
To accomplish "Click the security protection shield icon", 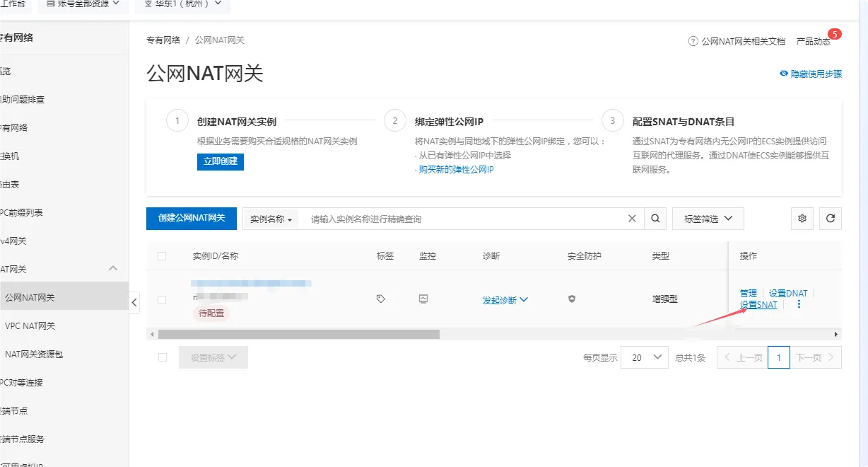I will tap(571, 299).
